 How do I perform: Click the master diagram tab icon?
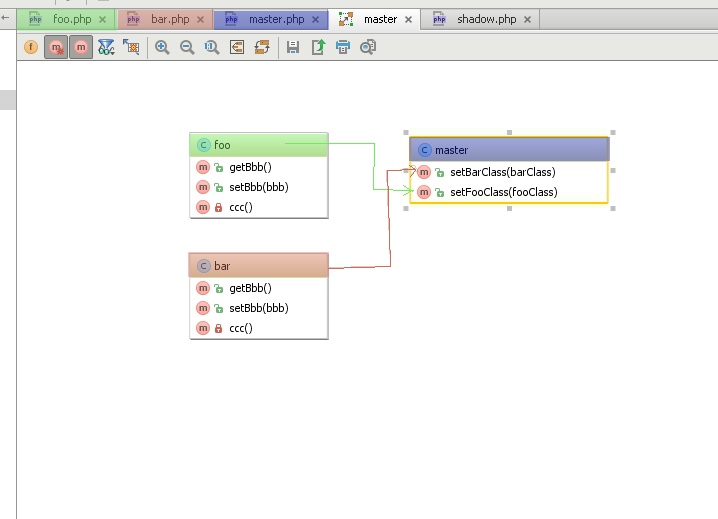click(x=346, y=19)
